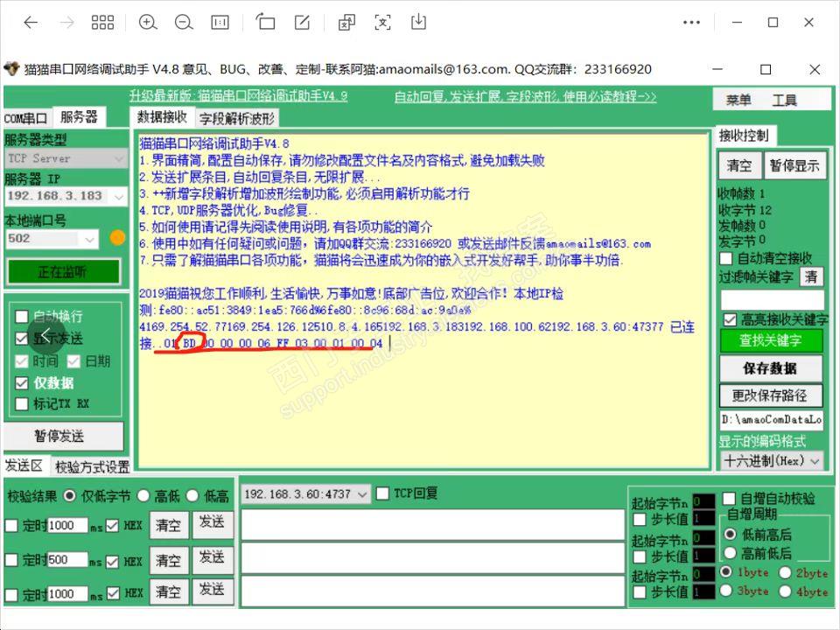
Task: Open the 校验方式设置 tab
Action: pyautogui.click(x=92, y=467)
